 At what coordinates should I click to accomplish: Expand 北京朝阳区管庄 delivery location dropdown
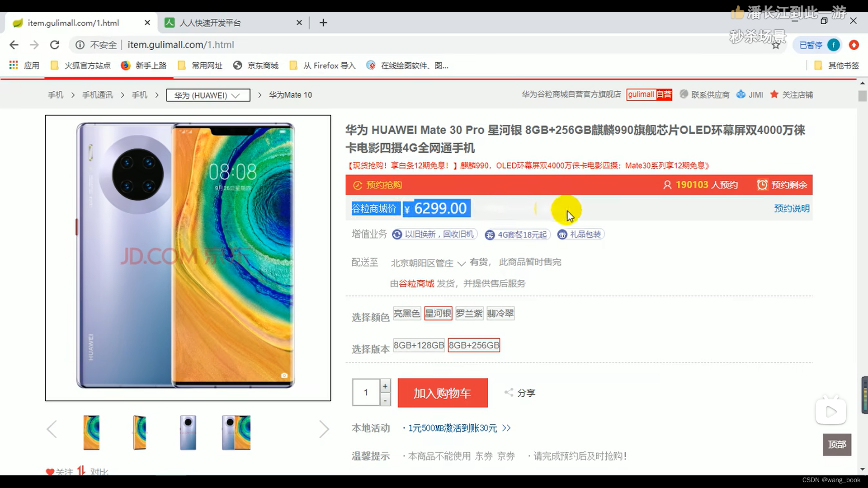428,263
